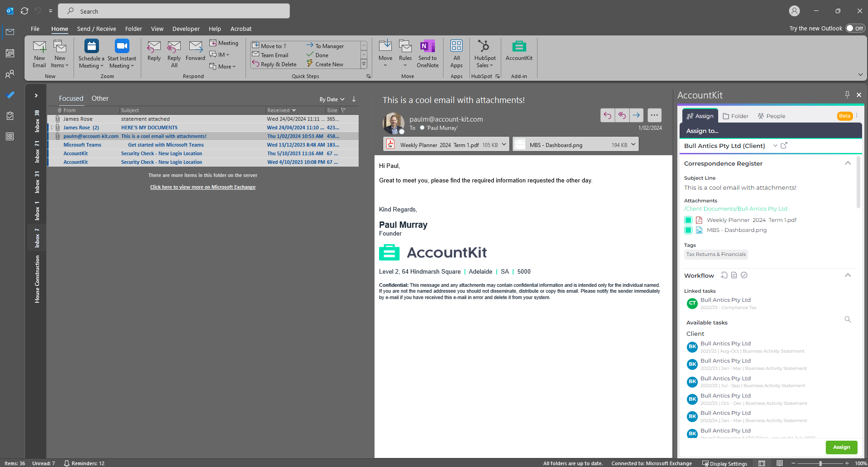The width and height of the screenshot is (868, 467).
Task: Open Bull Antics client in external link
Action: click(784, 146)
